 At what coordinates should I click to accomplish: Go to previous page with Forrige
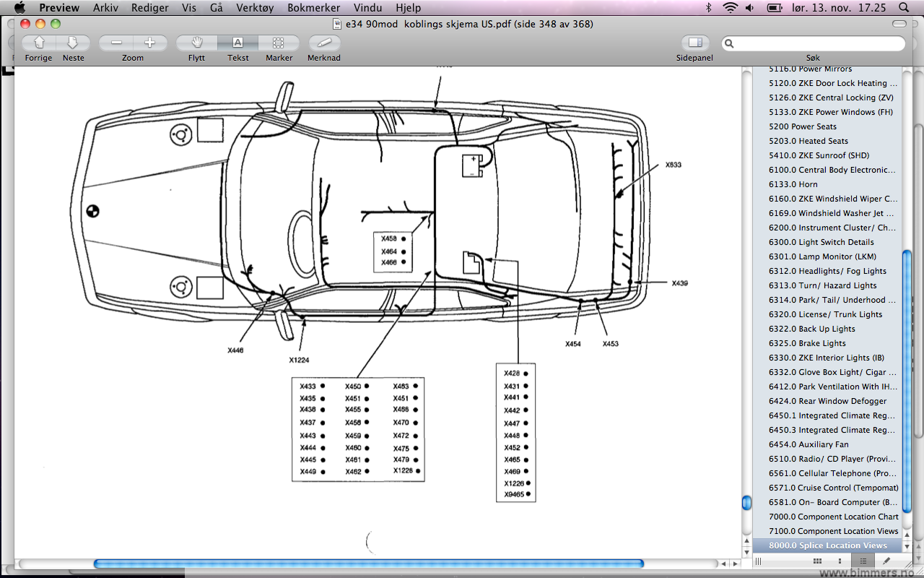click(39, 43)
